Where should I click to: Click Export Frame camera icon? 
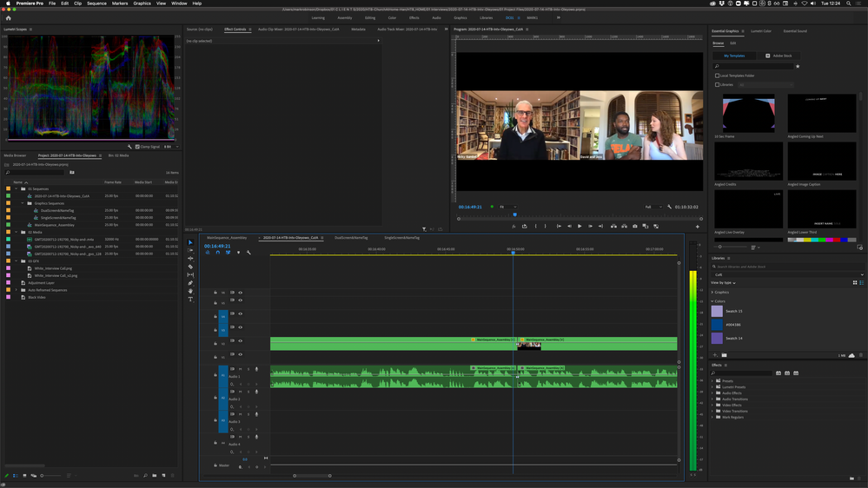(635, 227)
